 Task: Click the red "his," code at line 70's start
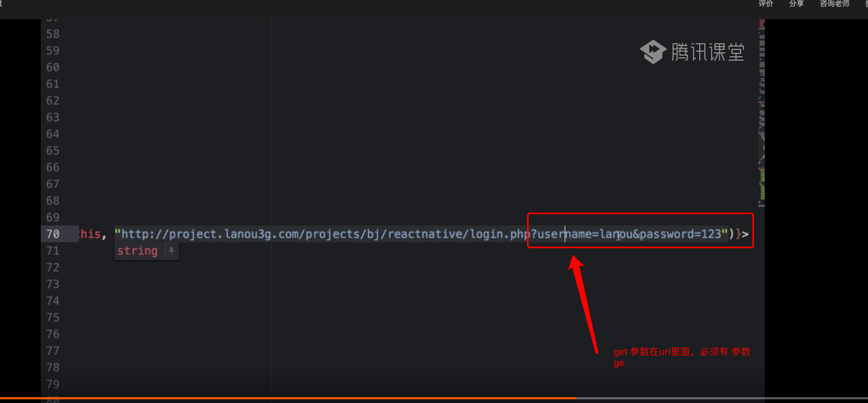[93, 234]
